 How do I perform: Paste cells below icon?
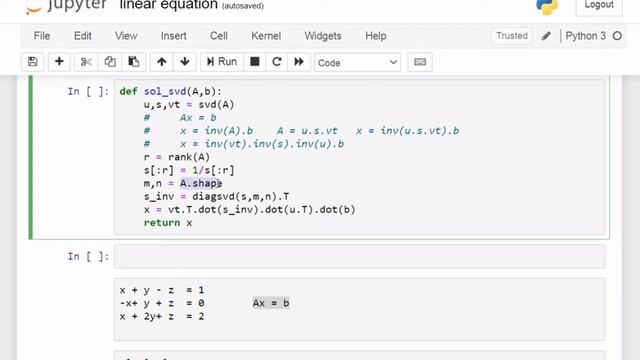133,62
